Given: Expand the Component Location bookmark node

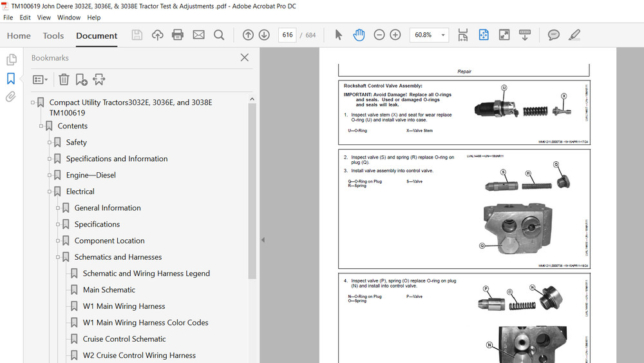Looking at the screenshot, I should [58, 240].
